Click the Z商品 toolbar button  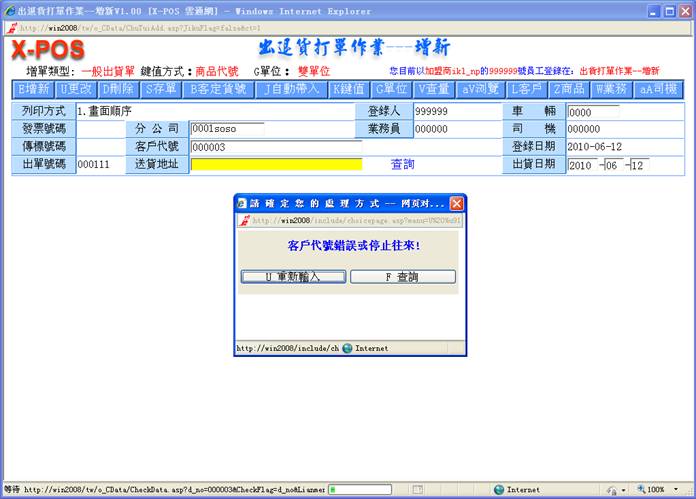[568, 89]
